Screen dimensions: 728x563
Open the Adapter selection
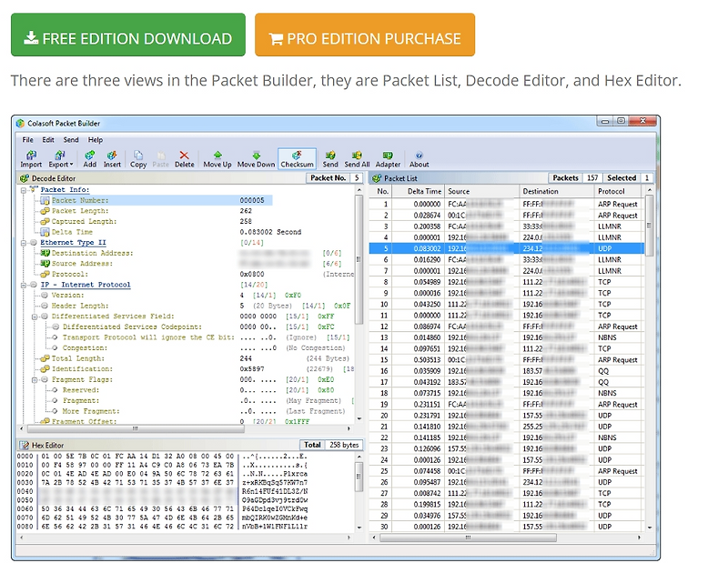tap(387, 160)
